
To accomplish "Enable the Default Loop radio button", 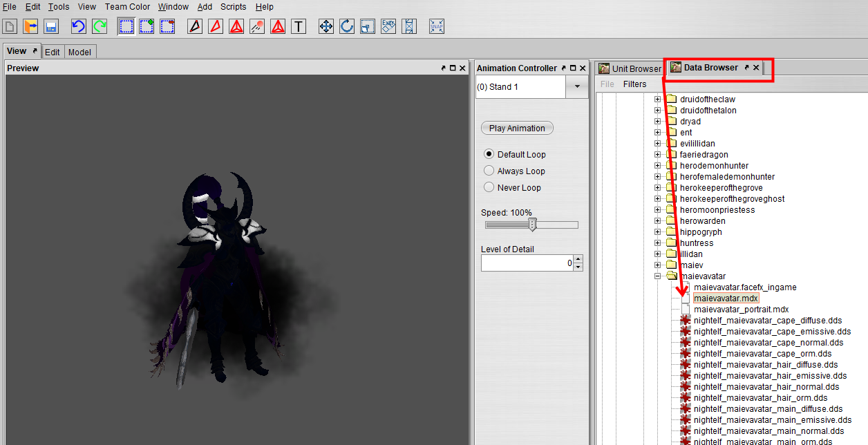I will [x=489, y=154].
